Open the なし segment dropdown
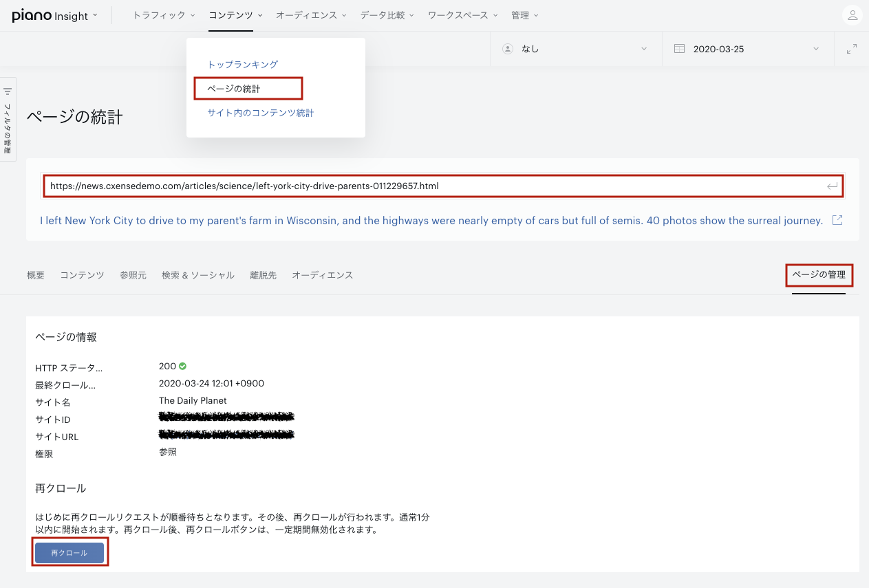Screen dimensions: 869x588 (x=576, y=49)
